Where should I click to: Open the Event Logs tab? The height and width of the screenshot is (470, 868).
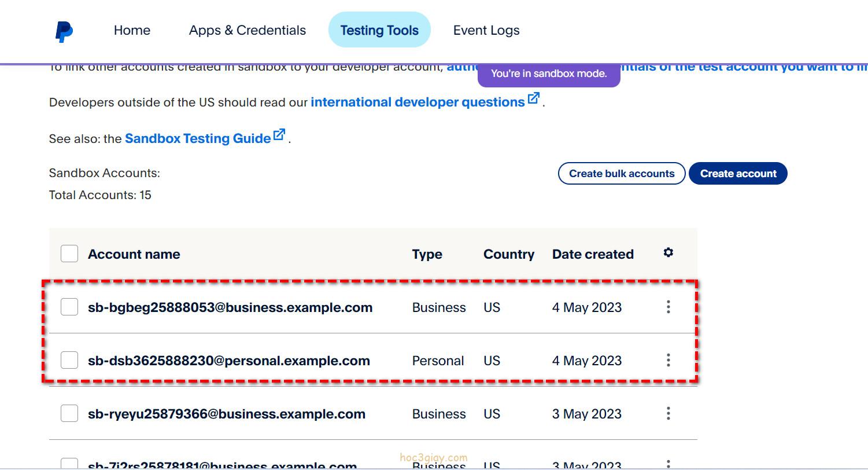click(x=486, y=30)
